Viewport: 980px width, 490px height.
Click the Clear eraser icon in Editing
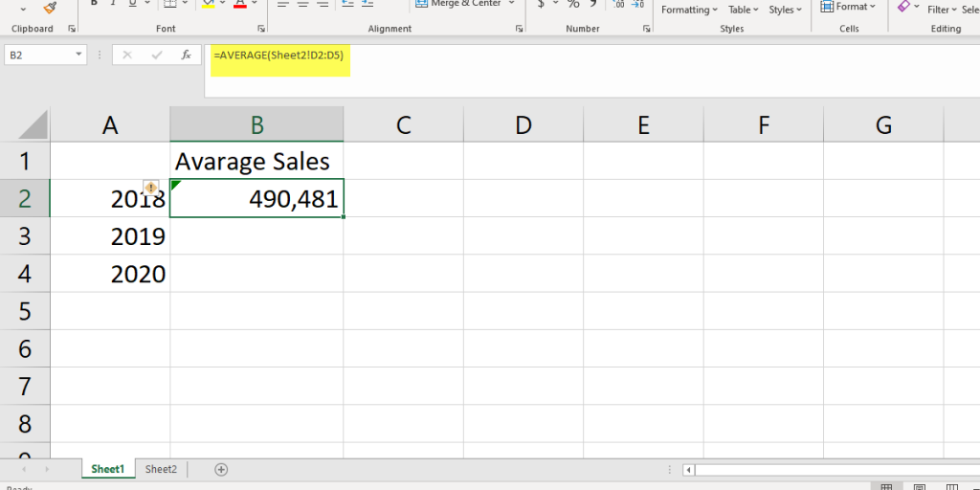coord(903,7)
